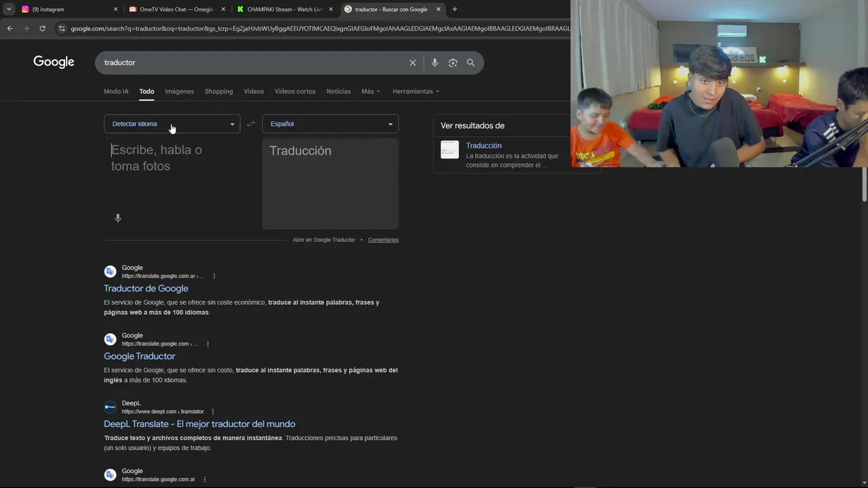Image resolution: width=868 pixels, height=488 pixels.
Task: Click the magnifier search button
Action: (x=471, y=62)
